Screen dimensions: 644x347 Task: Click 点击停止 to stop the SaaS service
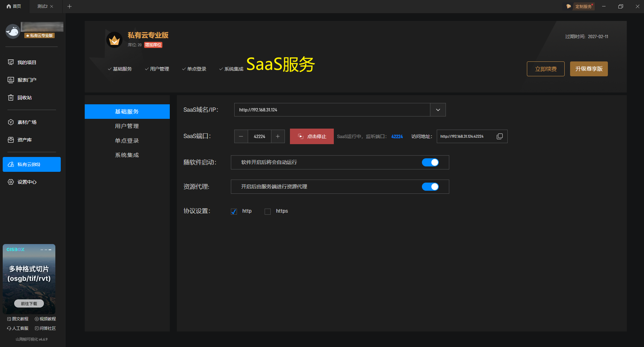pos(312,136)
